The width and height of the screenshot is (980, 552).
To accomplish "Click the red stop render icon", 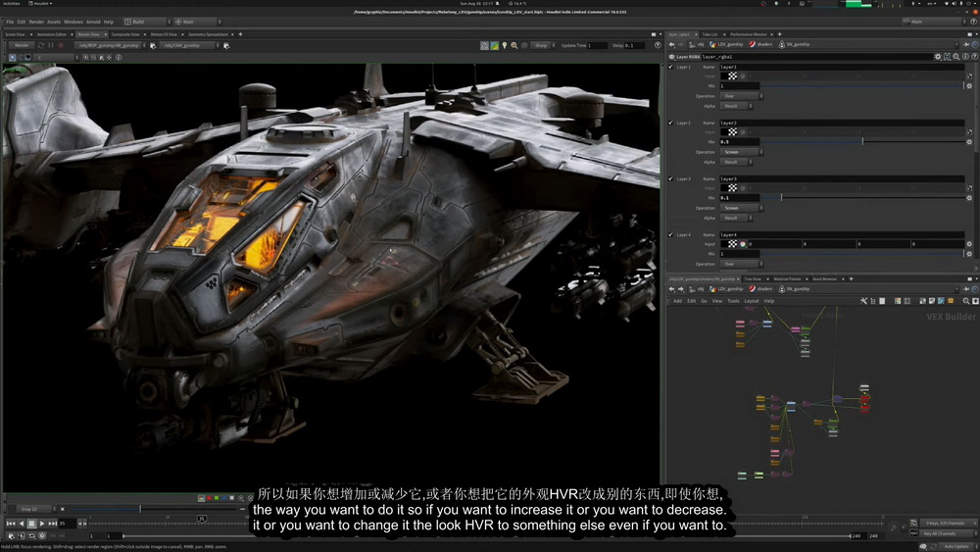I will tap(61, 46).
